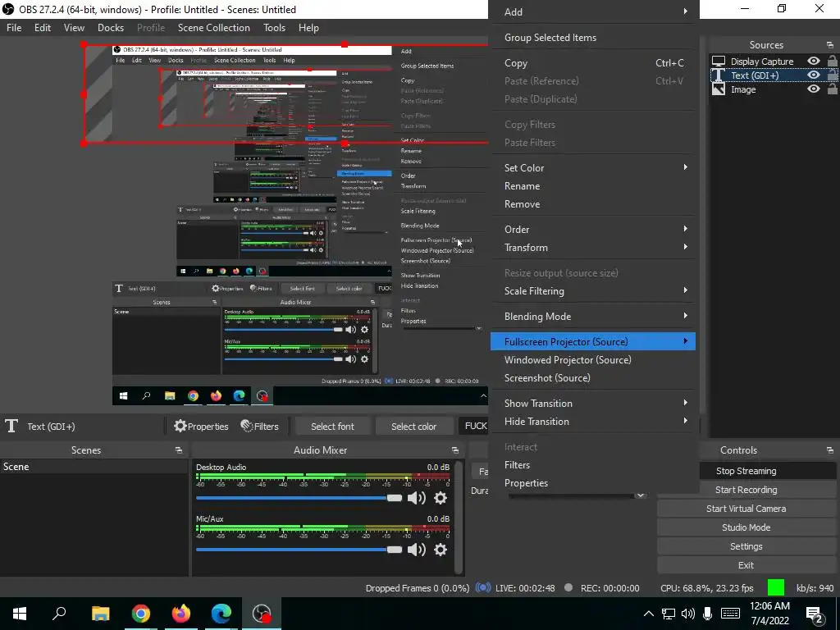Toggle lock on the Image source

click(x=832, y=89)
